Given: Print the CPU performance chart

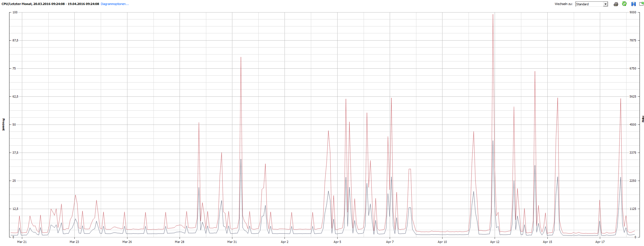Looking at the screenshot, I should click(x=616, y=4).
